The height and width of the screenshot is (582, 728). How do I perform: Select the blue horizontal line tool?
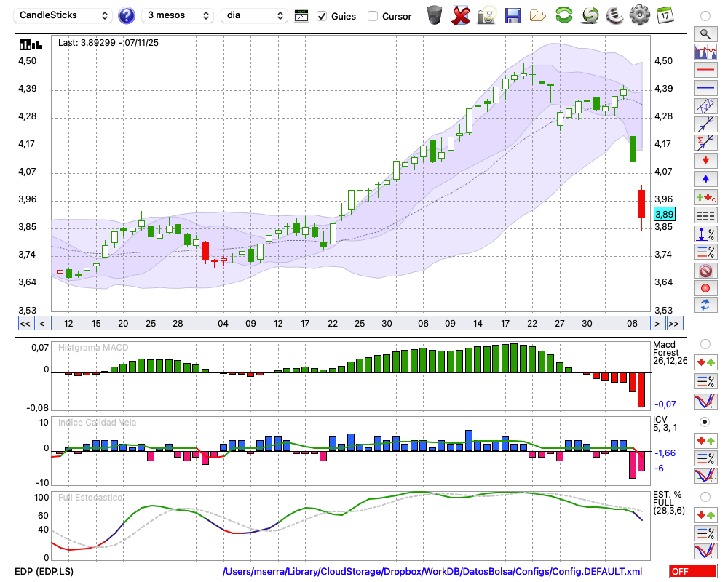(705, 88)
